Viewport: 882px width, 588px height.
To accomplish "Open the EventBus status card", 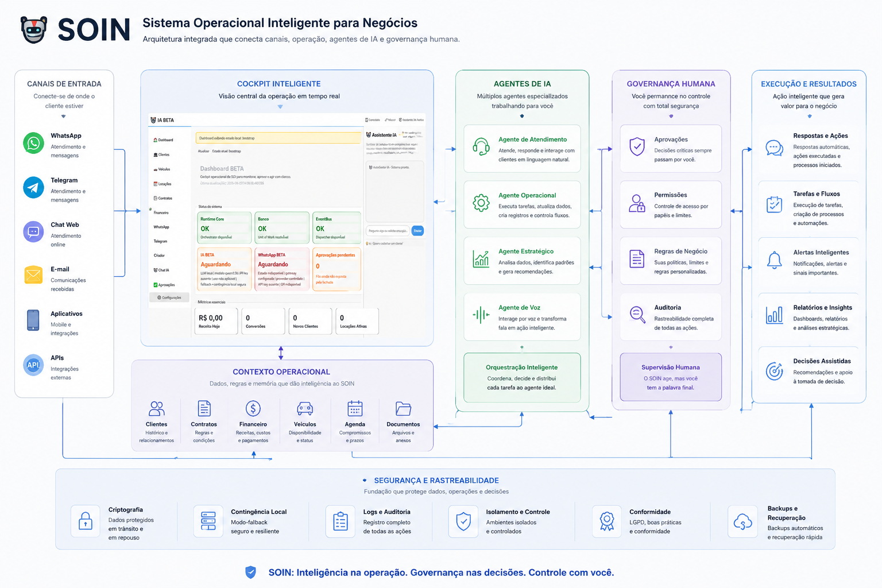I will pyautogui.click(x=337, y=227).
